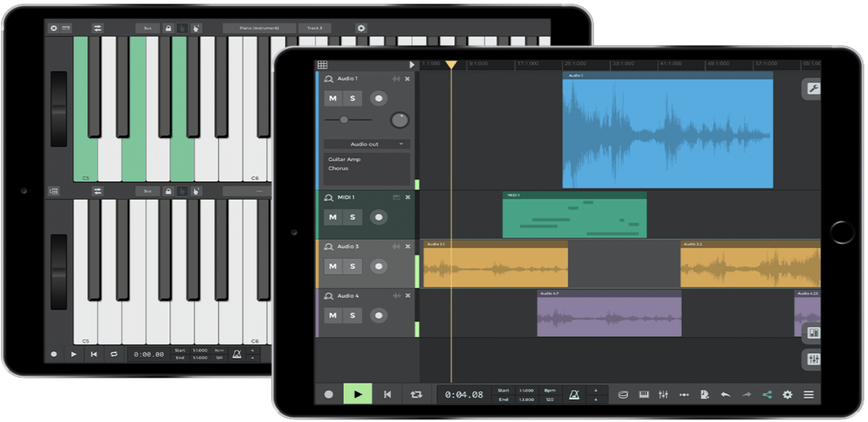Open the mixer using the faders icon
Viewport: 868px width, 422px height.
[663, 394]
